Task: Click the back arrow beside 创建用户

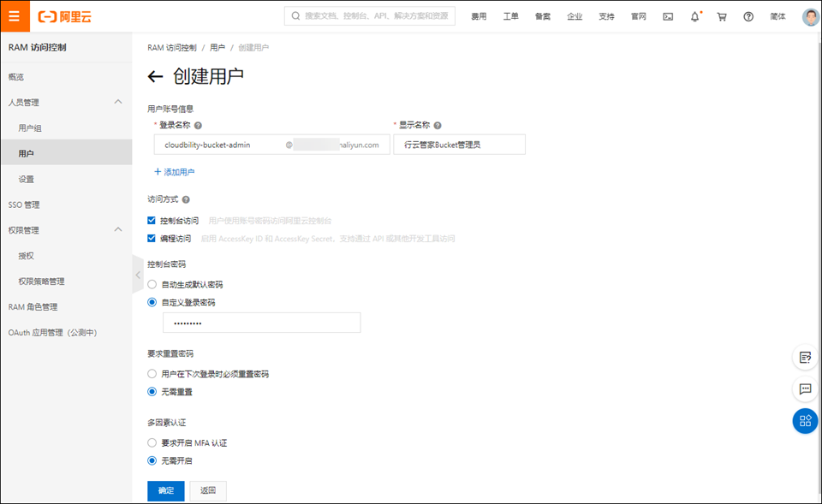Action: pyautogui.click(x=155, y=77)
